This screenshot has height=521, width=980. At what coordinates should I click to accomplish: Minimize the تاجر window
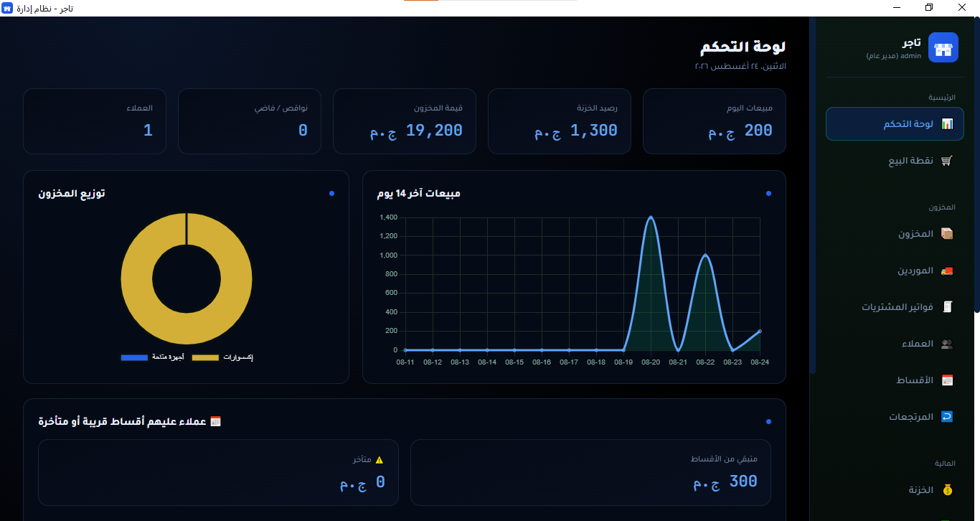pyautogui.click(x=896, y=8)
